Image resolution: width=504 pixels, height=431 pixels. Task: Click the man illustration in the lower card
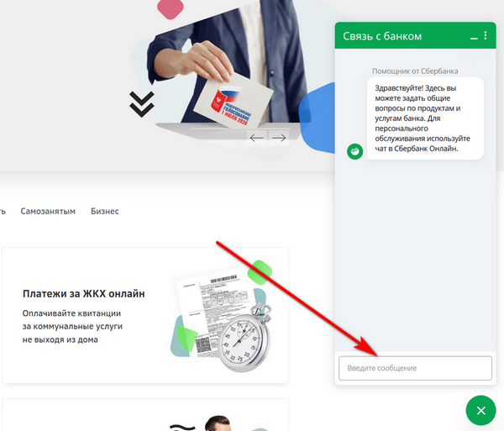point(218,423)
